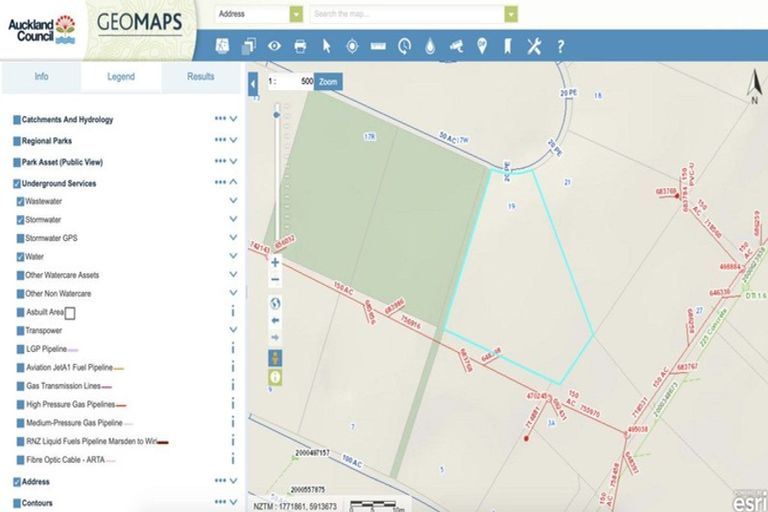The image size is (768, 512).
Task: Collapse the Underground Services group
Action: (x=233, y=183)
